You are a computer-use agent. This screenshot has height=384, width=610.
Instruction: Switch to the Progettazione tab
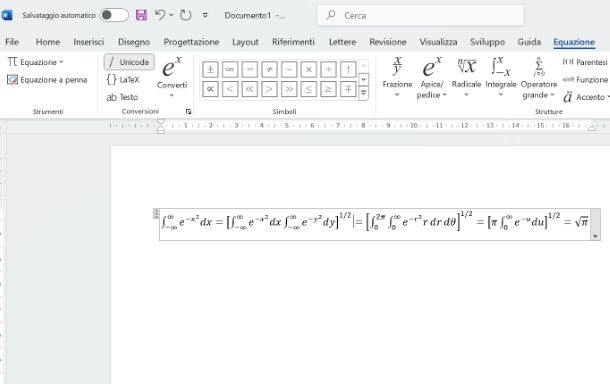191,42
